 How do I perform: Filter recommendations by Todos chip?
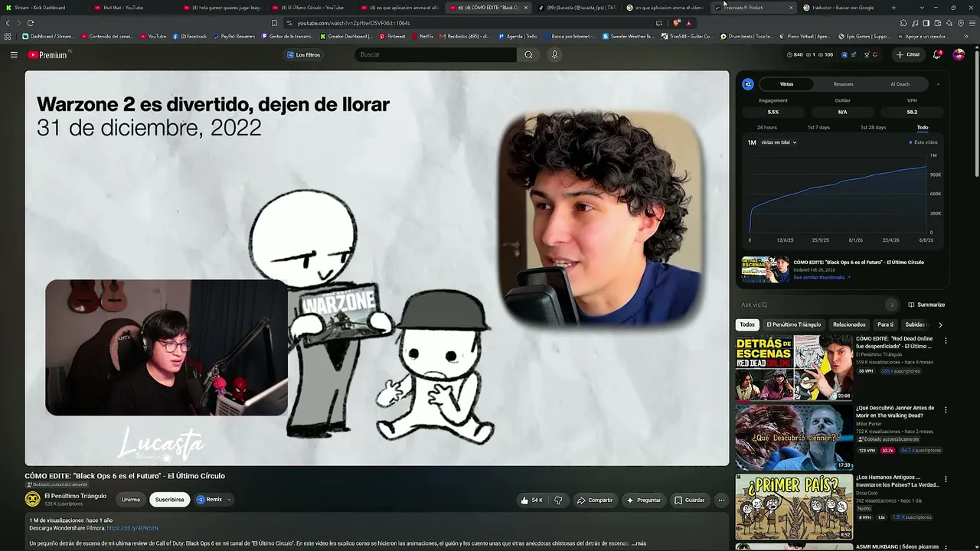(x=747, y=324)
